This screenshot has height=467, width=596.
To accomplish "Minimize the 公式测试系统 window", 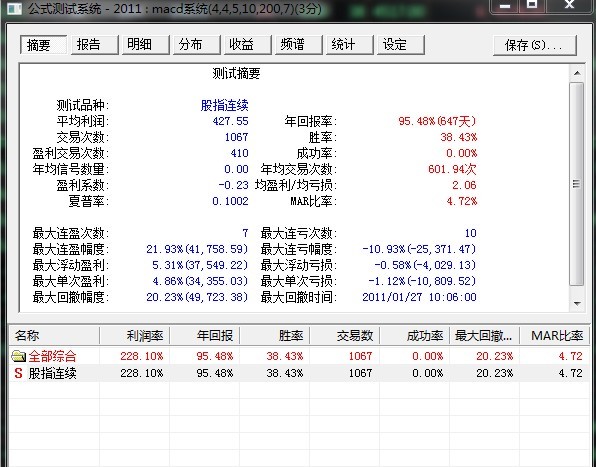I will tap(505, 5).
